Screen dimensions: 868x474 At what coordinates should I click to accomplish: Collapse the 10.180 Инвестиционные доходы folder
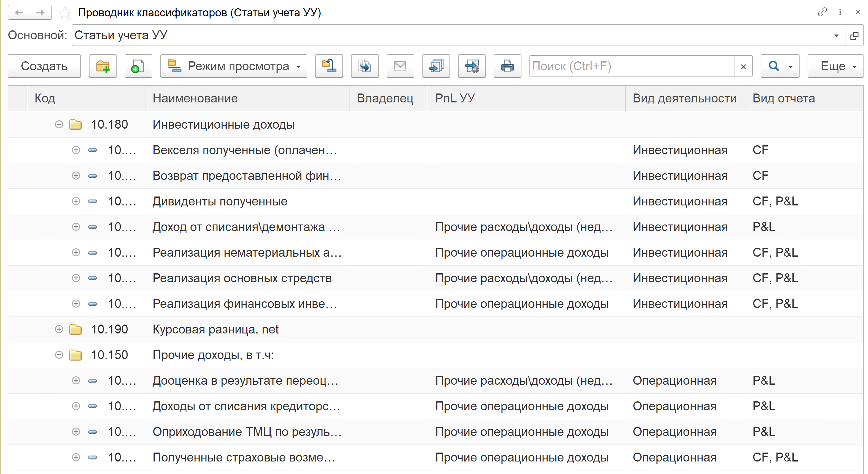point(59,124)
